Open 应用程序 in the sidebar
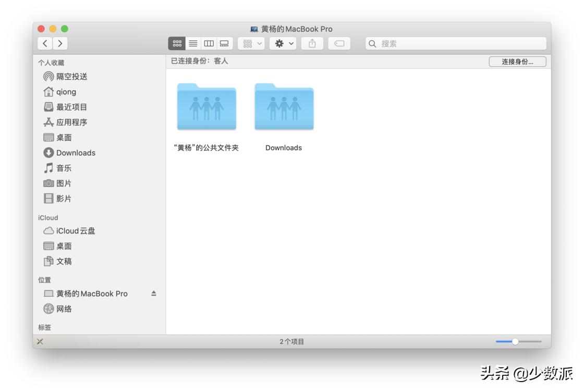Viewport: 584px width, 392px height. (x=71, y=123)
